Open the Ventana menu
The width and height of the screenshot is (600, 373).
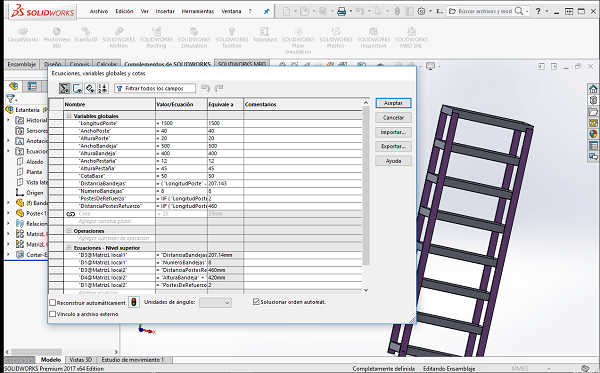click(231, 11)
